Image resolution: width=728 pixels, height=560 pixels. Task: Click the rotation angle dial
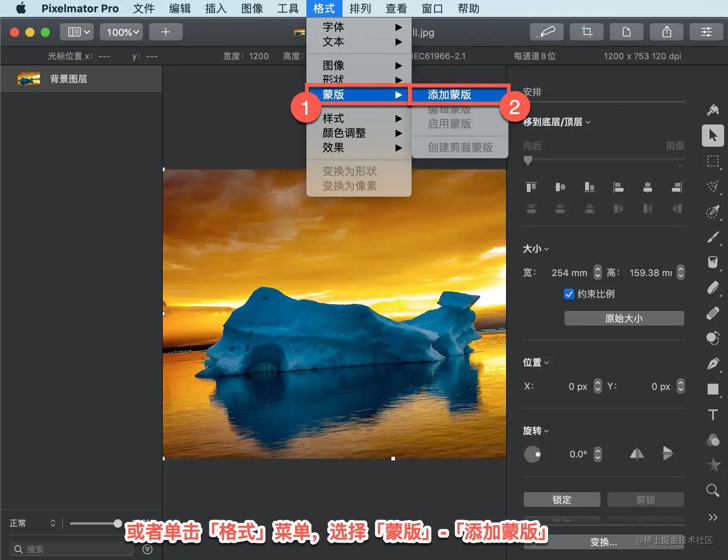pos(532,454)
